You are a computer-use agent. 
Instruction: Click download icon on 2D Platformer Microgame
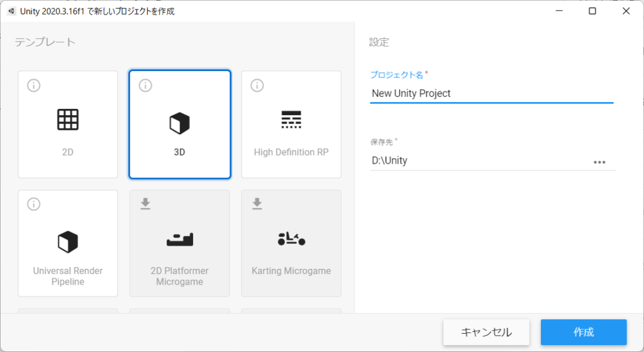click(x=145, y=204)
